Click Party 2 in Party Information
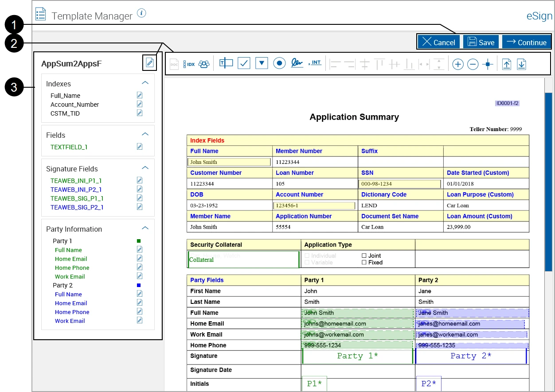 coord(63,285)
